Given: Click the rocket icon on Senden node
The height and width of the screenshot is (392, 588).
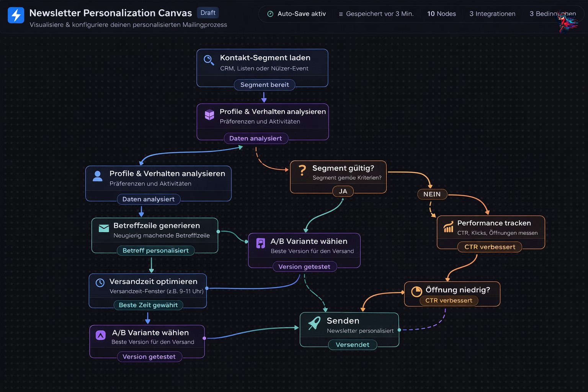Looking at the screenshot, I should [314, 323].
